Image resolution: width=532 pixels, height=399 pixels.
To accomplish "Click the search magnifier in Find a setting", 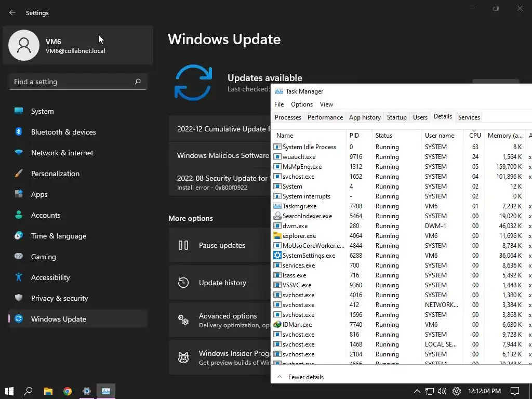I will [138, 82].
